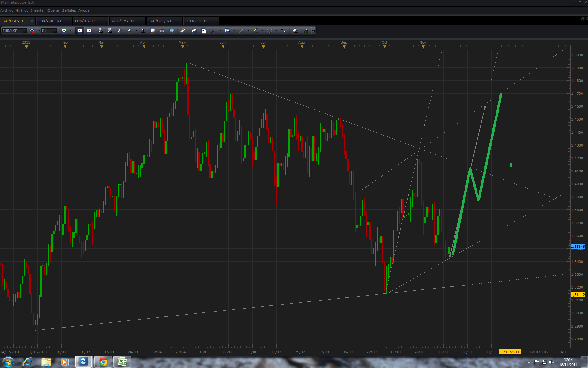Click the globe refresh icon
Image resolution: width=588 pixels, height=368 pixels.
172,31
